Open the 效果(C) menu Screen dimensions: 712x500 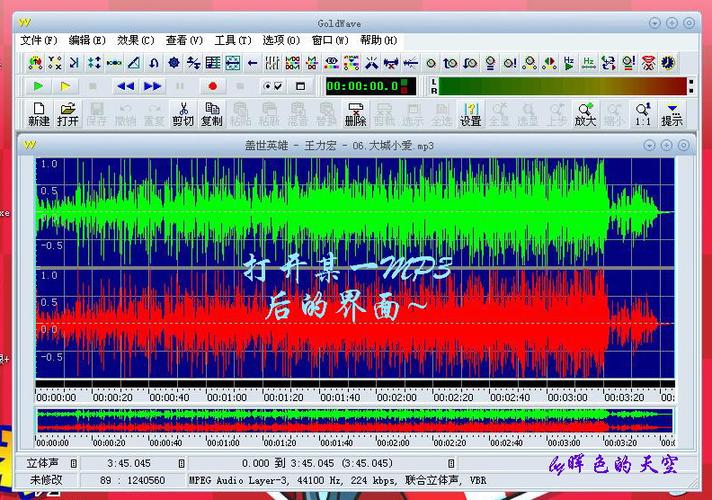136,40
